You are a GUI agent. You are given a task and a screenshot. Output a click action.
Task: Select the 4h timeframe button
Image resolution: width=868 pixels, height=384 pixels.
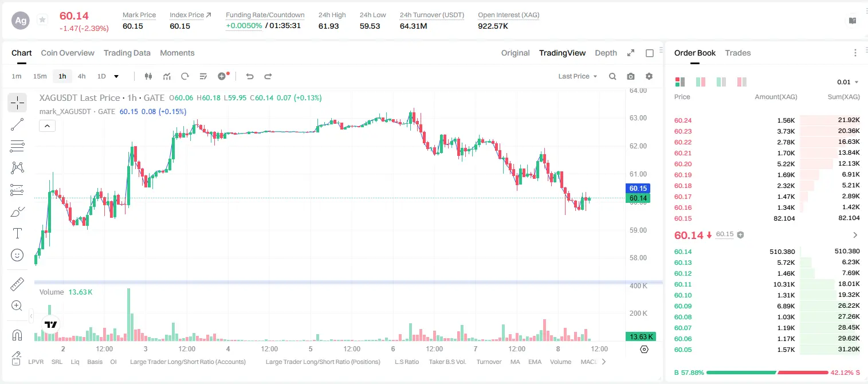tap(82, 76)
